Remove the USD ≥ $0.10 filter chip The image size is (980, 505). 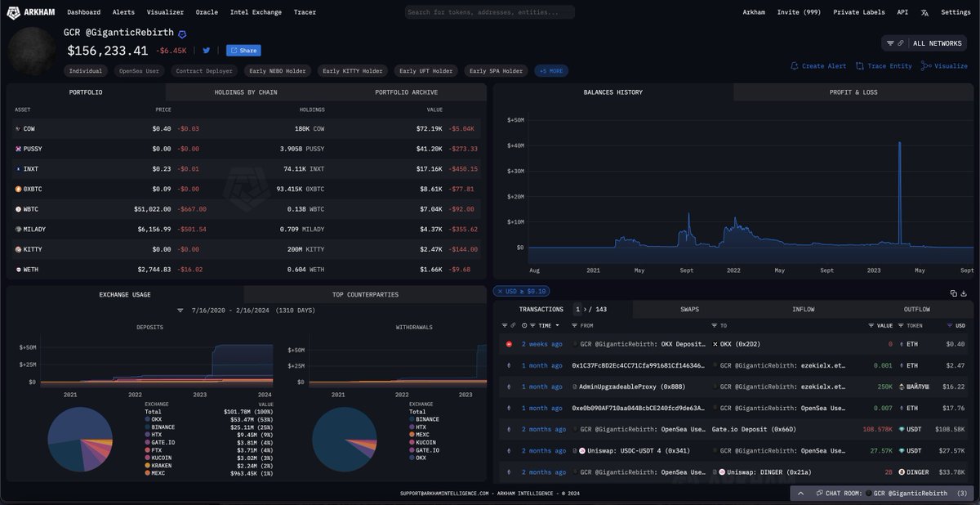(x=500, y=291)
